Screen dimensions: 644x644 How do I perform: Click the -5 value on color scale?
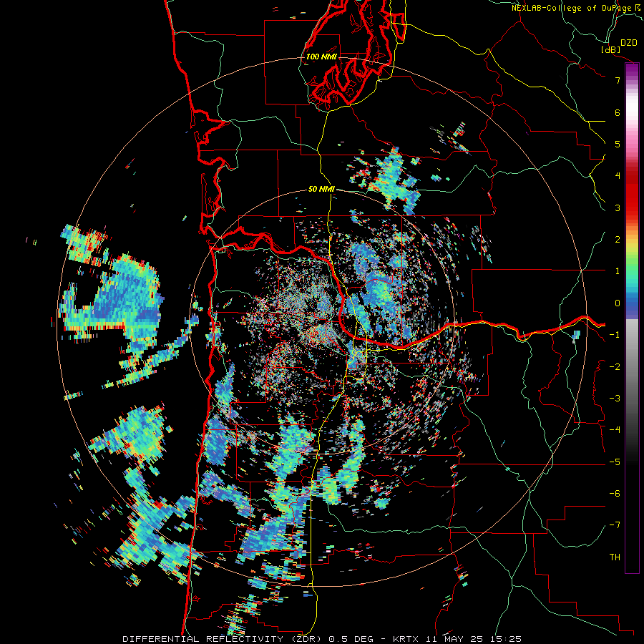tap(615, 462)
